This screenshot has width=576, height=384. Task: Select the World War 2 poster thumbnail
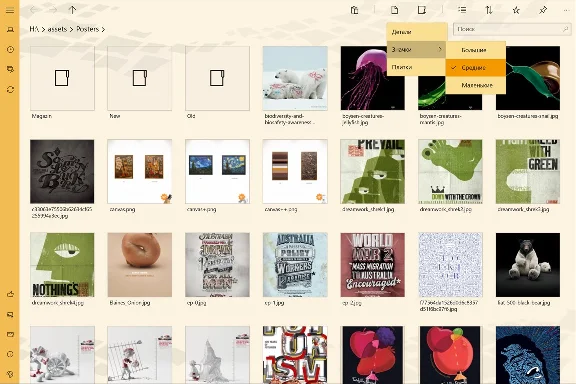(373, 265)
